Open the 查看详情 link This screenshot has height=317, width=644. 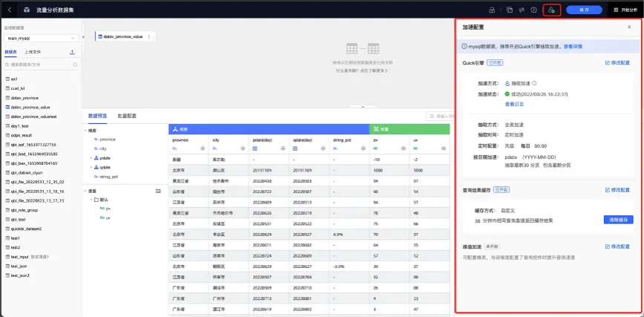[x=573, y=47]
